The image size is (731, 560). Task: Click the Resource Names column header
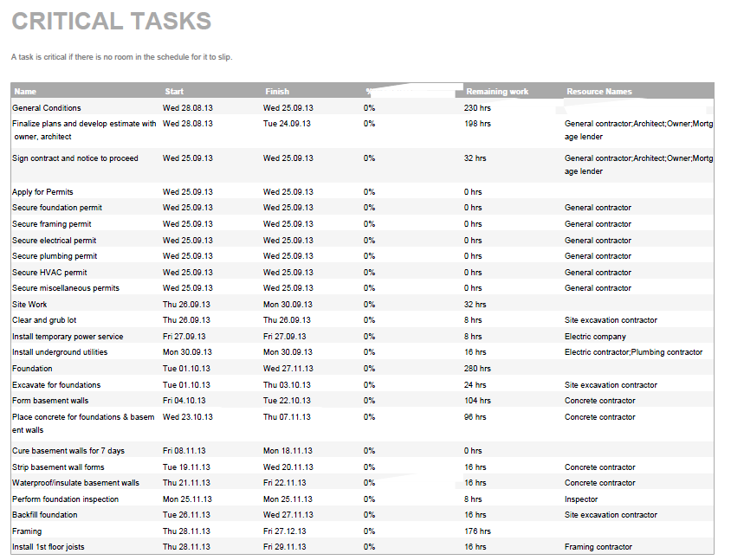(x=599, y=92)
